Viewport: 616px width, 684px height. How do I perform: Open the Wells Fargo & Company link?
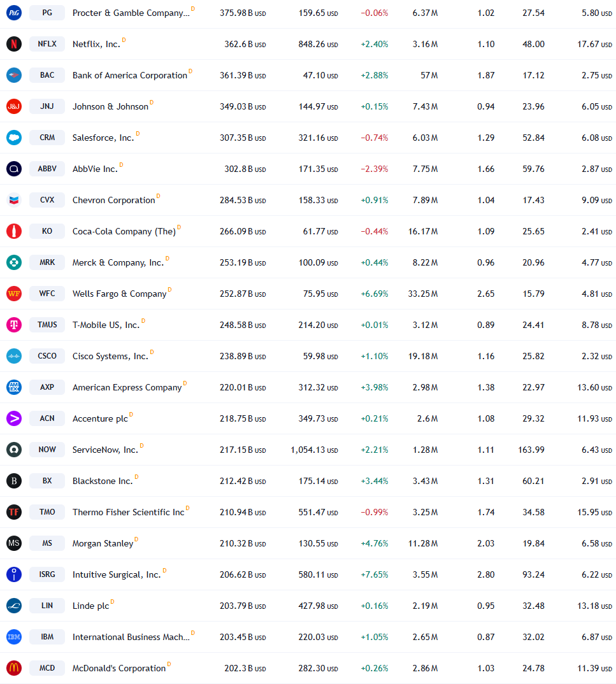click(120, 294)
